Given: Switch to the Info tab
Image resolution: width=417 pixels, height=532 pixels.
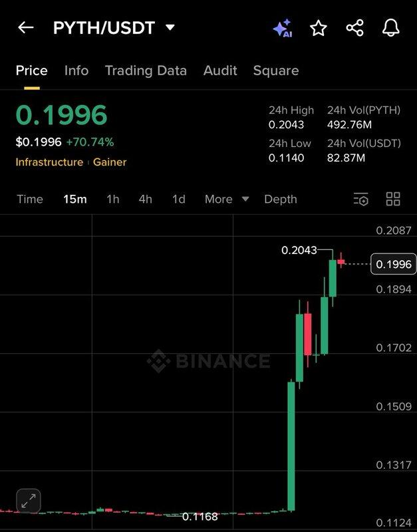Looking at the screenshot, I should coord(76,70).
